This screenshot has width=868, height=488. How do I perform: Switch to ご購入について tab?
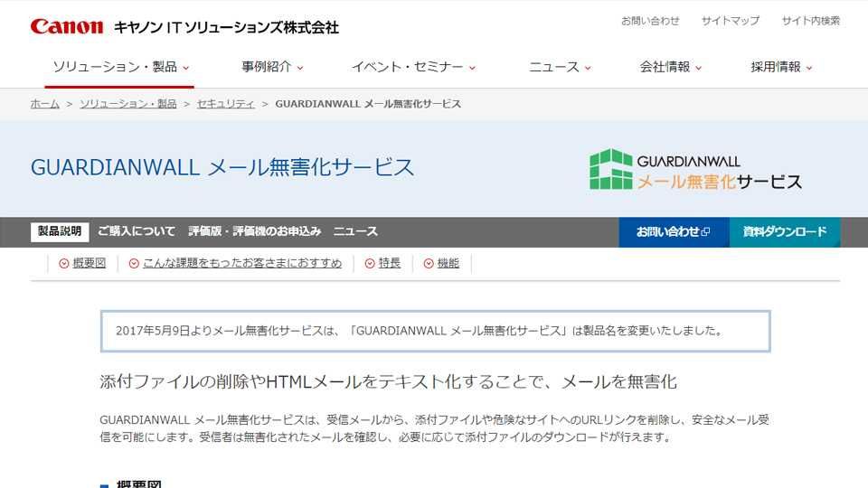pos(137,231)
